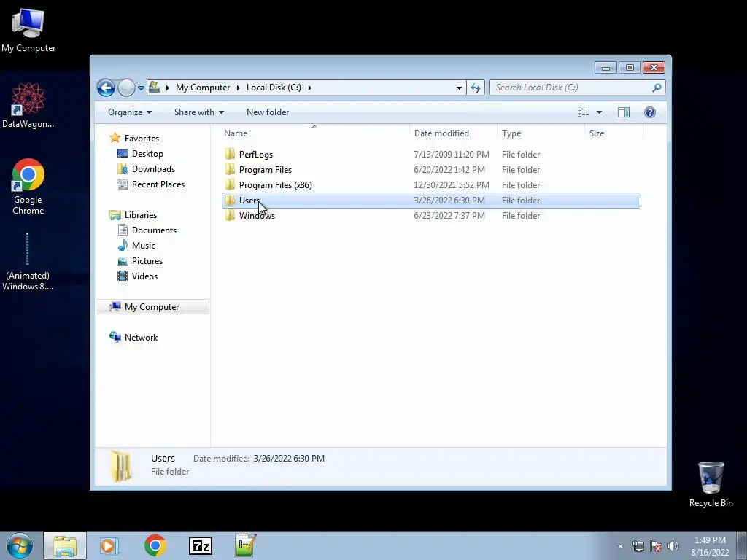This screenshot has width=747, height=560.
Task: Open the Windows Start menu orb
Action: pyautogui.click(x=20, y=545)
